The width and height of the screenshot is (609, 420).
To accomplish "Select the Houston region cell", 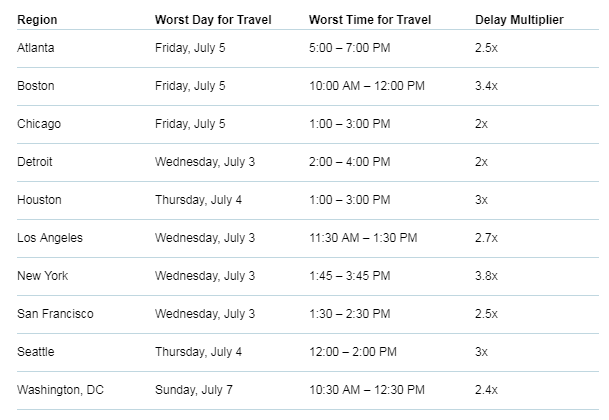I will click(39, 200).
